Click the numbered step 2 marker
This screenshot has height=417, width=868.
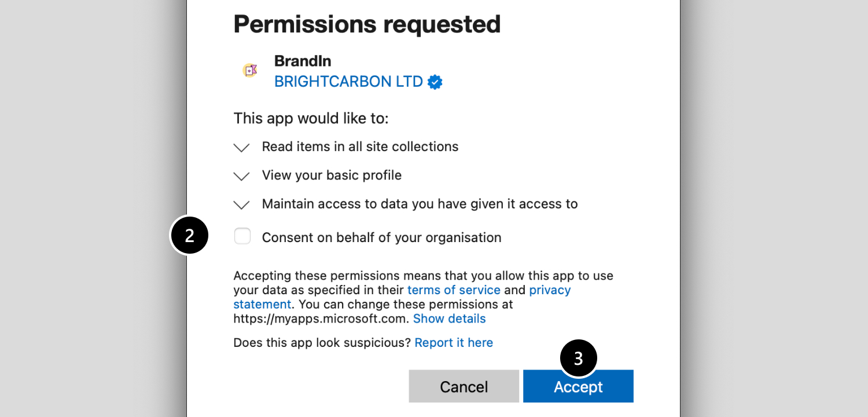(x=189, y=235)
